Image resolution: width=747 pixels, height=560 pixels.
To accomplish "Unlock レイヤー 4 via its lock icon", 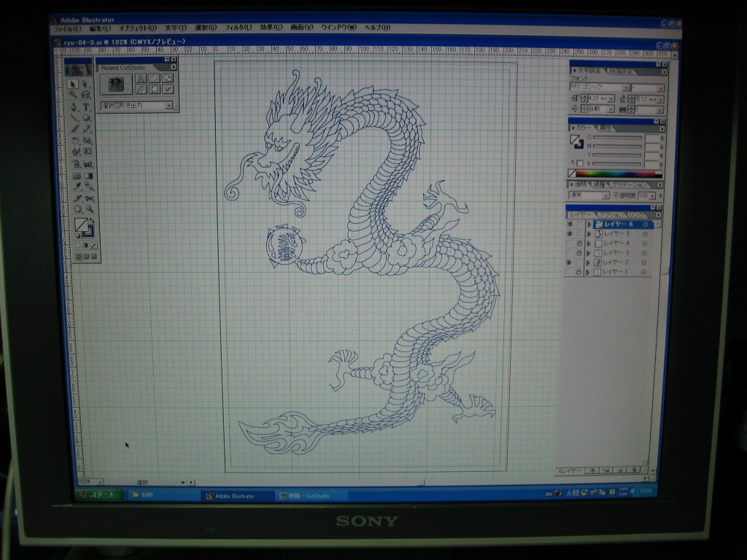I will [x=579, y=244].
